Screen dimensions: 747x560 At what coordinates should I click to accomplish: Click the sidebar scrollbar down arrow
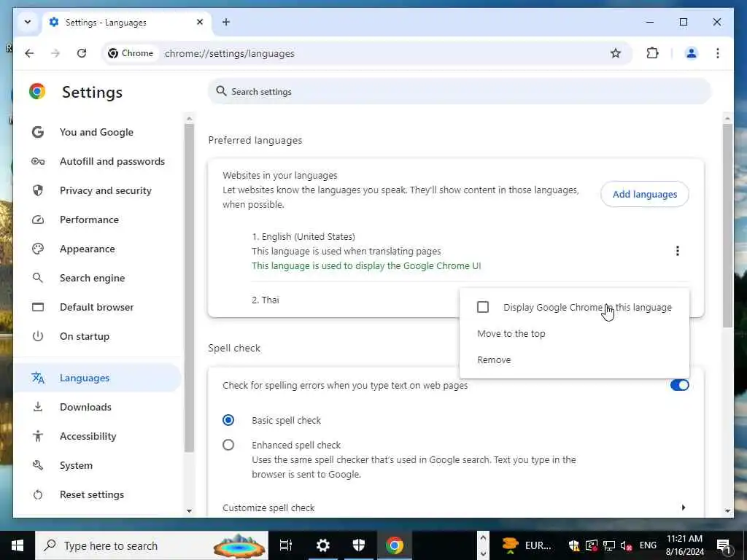pyautogui.click(x=189, y=511)
